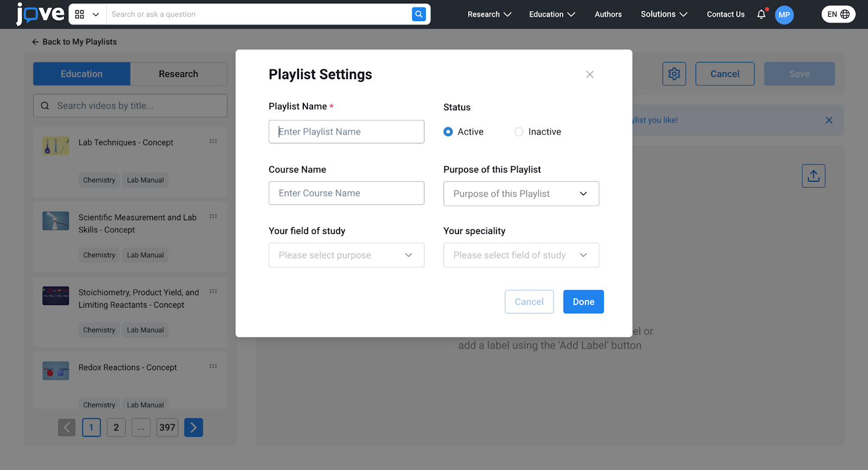Click the Lab Techniques - Concept thumbnail
Screen dimensions: 868x470
tap(56, 146)
